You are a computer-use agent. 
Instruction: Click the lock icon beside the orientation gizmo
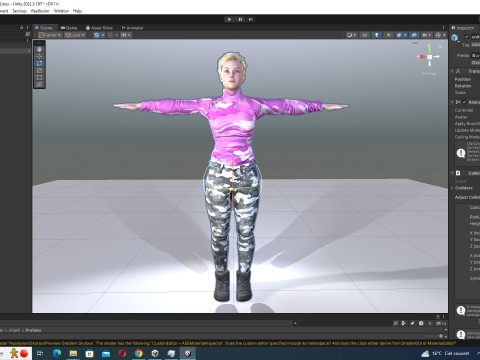coord(440,46)
